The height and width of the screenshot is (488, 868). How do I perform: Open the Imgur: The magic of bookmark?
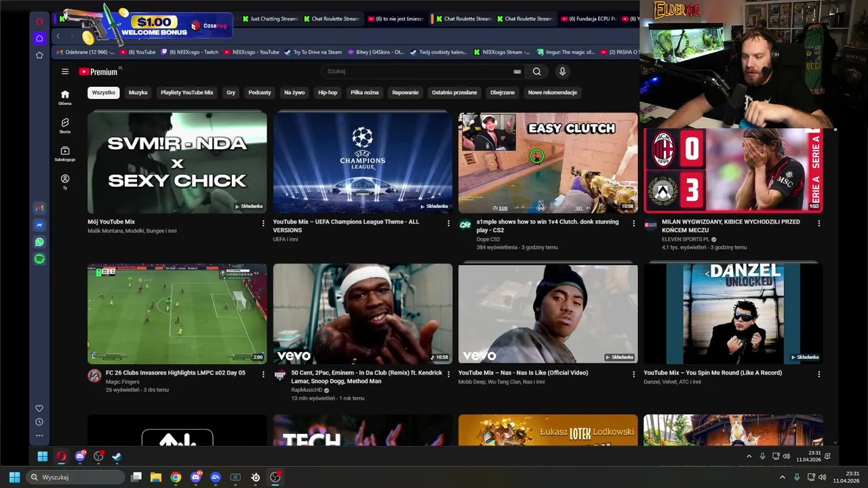566,52
